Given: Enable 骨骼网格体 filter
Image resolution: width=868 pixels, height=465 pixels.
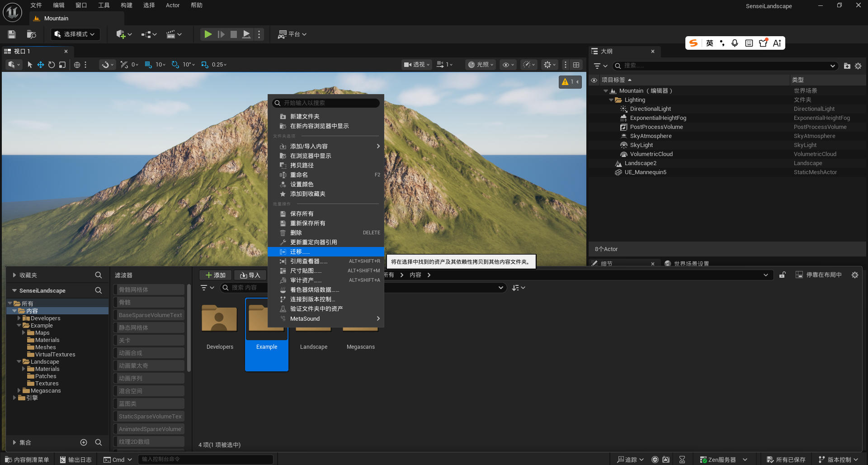Looking at the screenshot, I should (149, 289).
